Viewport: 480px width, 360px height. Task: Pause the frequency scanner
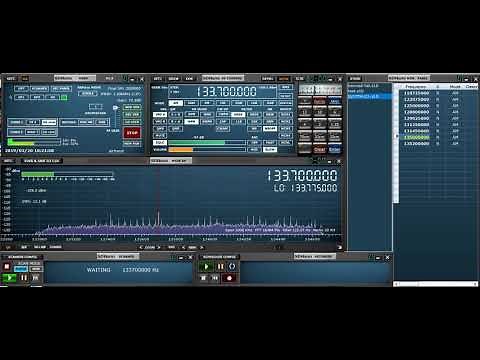click(x=24, y=278)
